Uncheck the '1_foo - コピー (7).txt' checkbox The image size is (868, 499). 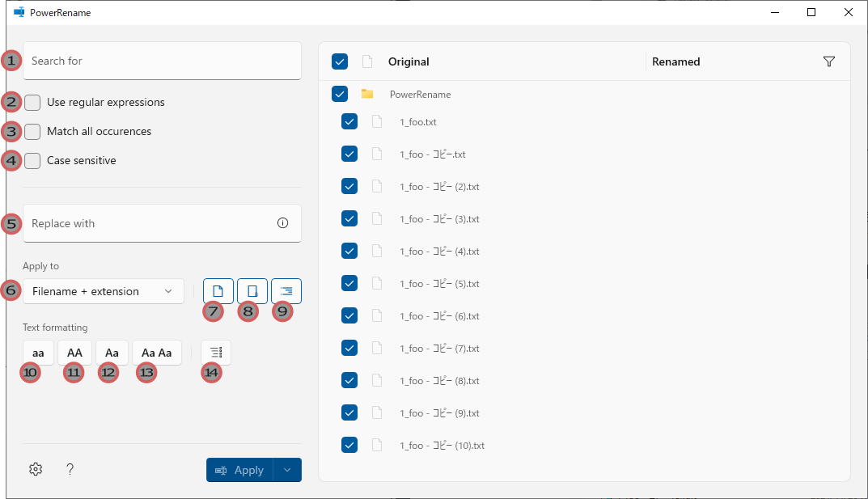(349, 348)
